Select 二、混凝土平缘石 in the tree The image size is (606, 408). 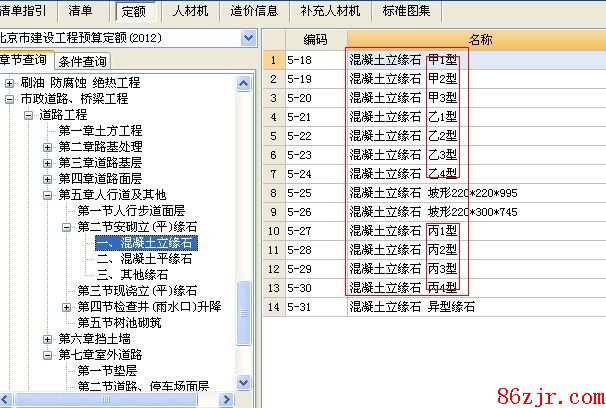pyautogui.click(x=144, y=259)
